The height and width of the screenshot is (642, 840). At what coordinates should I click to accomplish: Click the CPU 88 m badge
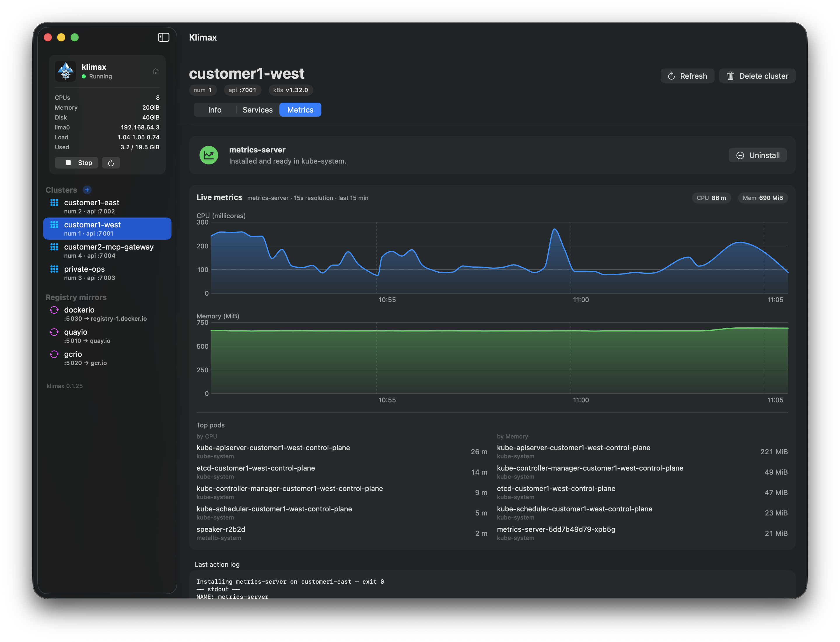(711, 198)
